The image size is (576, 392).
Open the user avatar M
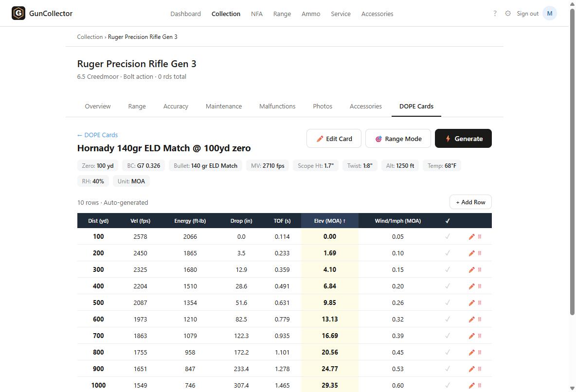coord(550,13)
